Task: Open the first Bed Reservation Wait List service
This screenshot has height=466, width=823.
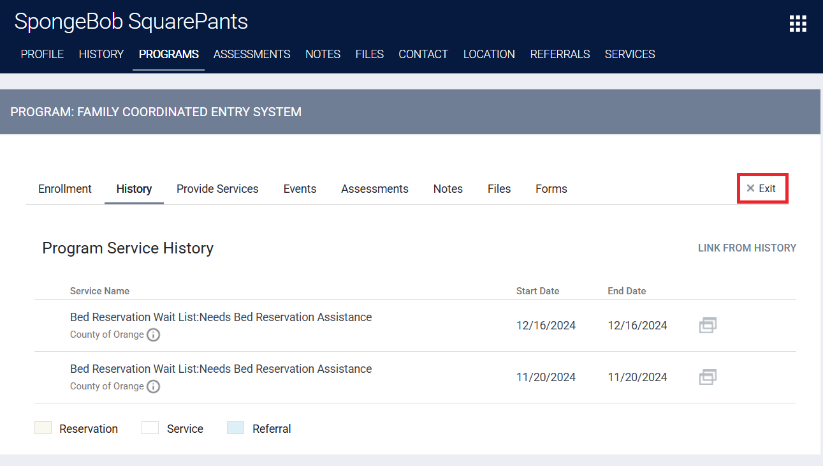Action: (x=220, y=317)
